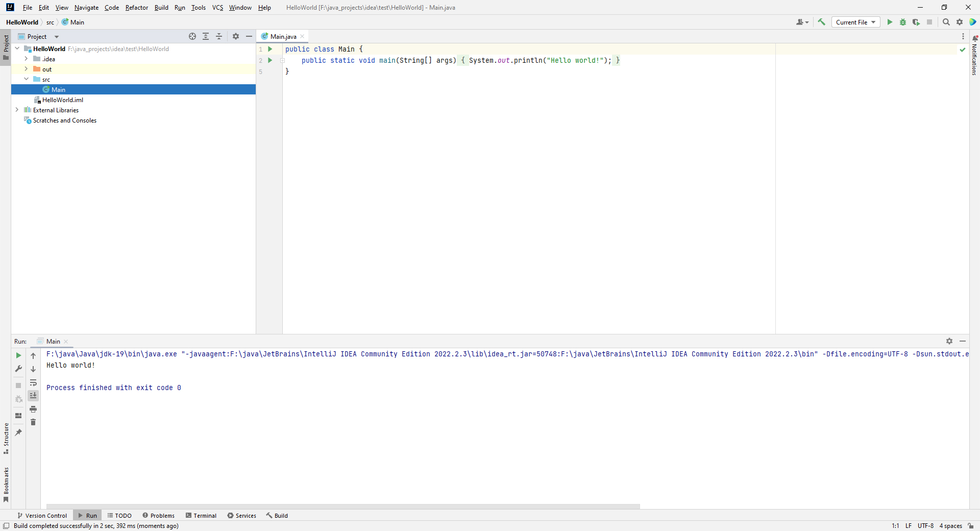
Task: Open the Refactor menu
Action: [137, 7]
